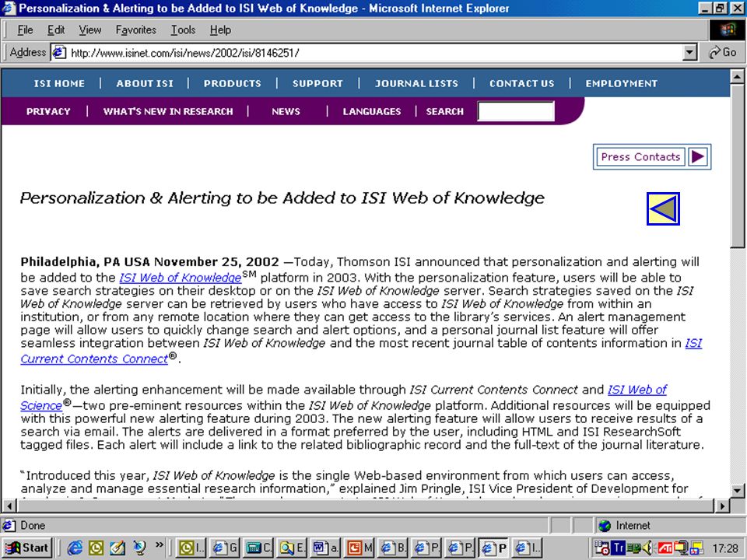This screenshot has width=747, height=560.
Task: Click the site search text box
Action: point(516,111)
